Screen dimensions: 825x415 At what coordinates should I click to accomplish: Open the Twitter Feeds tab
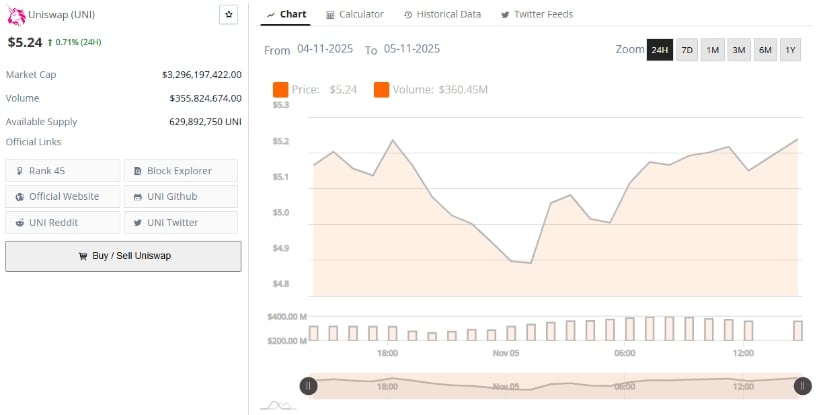click(x=539, y=14)
